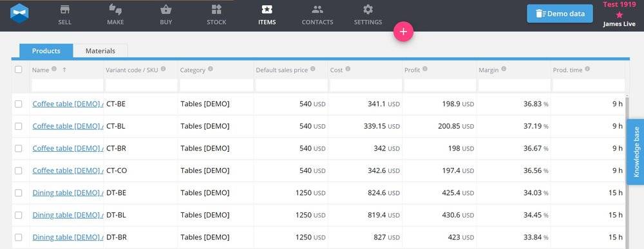Viewport: 644px width, 249px height.
Task: Click Tables [DEMO] category in DT-BE row
Action: [205, 193]
